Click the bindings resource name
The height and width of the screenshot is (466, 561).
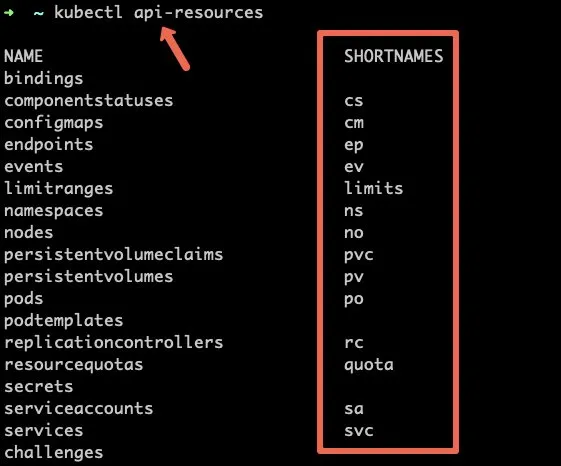[x=44, y=79]
